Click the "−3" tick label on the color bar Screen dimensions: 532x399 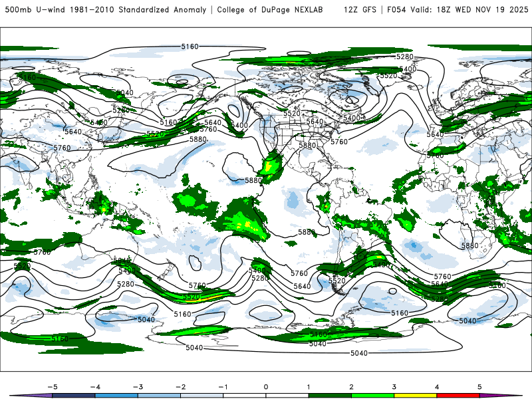(x=138, y=387)
